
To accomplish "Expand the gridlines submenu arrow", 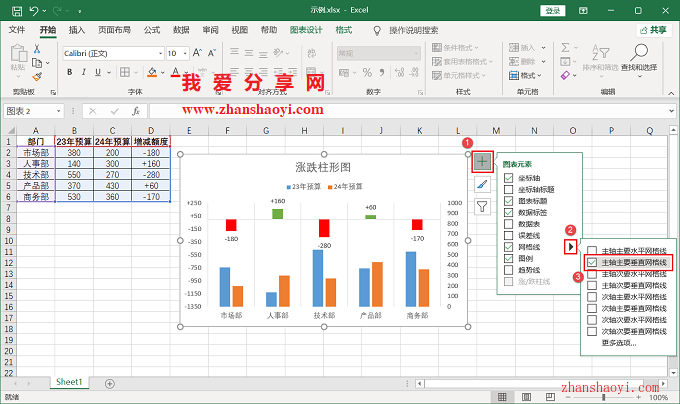I will point(571,247).
